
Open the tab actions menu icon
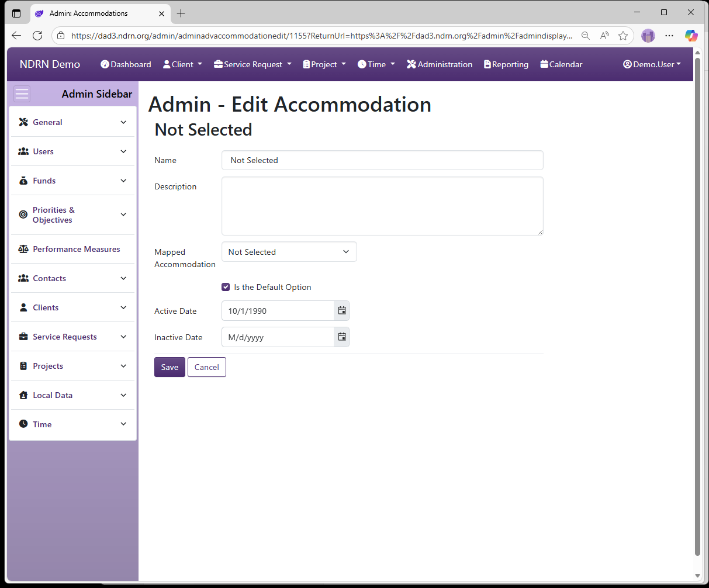tap(16, 13)
